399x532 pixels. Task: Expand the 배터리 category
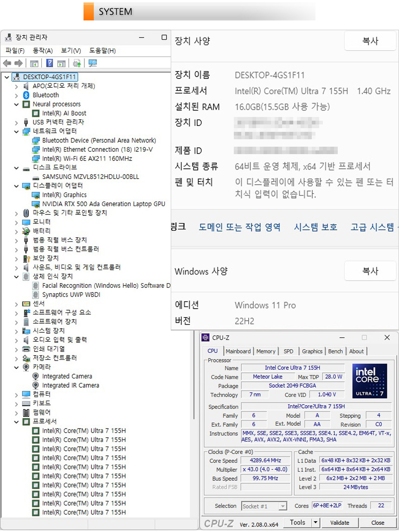pos(16,231)
